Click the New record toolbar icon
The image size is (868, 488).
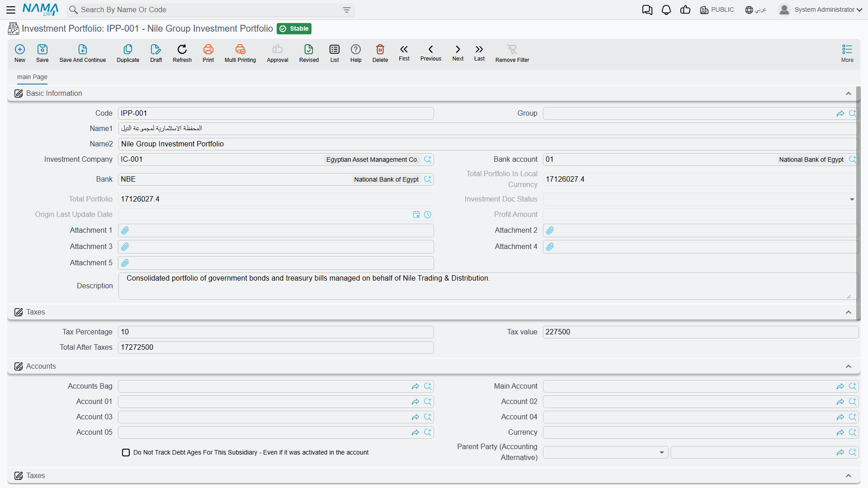tap(20, 53)
